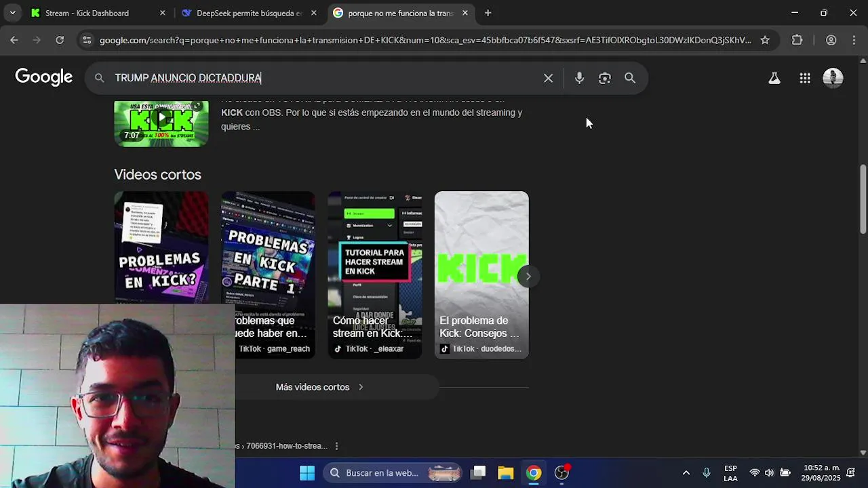Open Task View on taskbar

479,472
